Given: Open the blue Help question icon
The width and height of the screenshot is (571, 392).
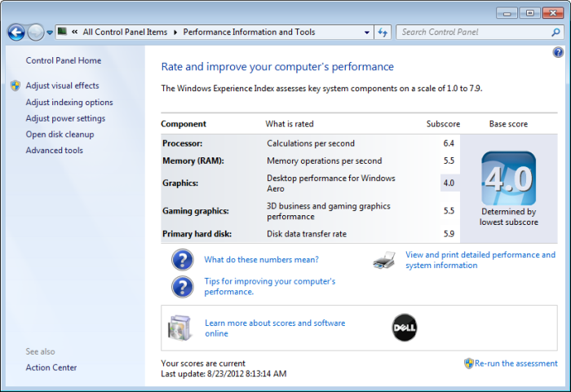Looking at the screenshot, I should pyautogui.click(x=558, y=52).
